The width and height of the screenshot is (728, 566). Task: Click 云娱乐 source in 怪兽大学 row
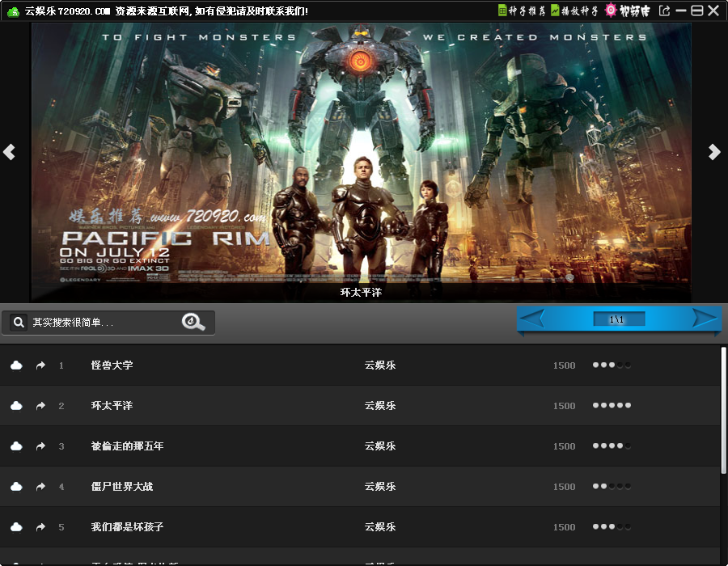(380, 365)
